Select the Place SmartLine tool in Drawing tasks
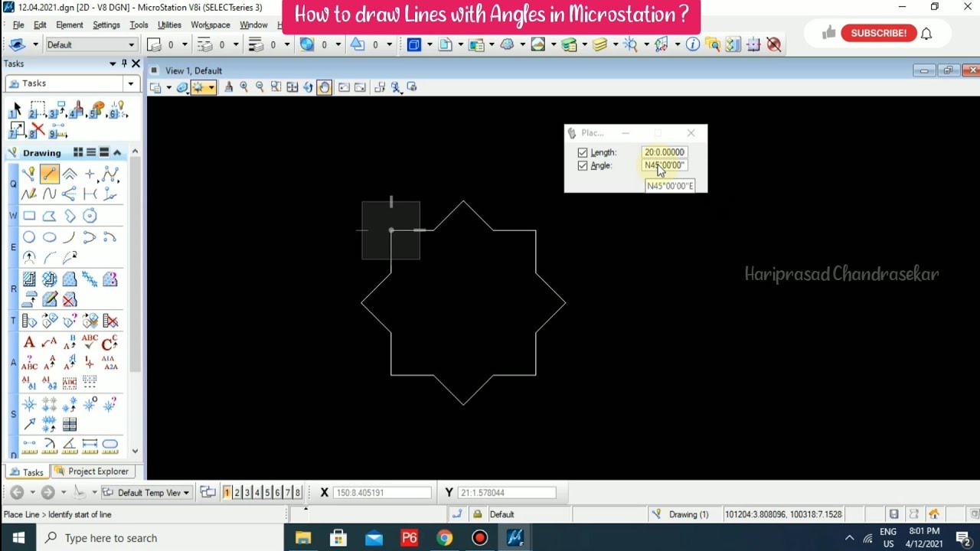980x551 pixels. click(x=29, y=174)
